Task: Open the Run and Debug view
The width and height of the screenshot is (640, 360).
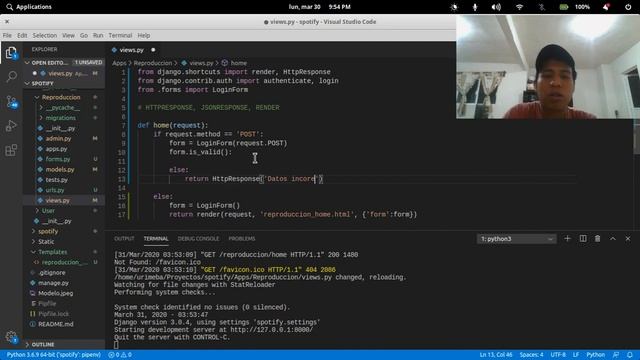Action: pos(11,126)
